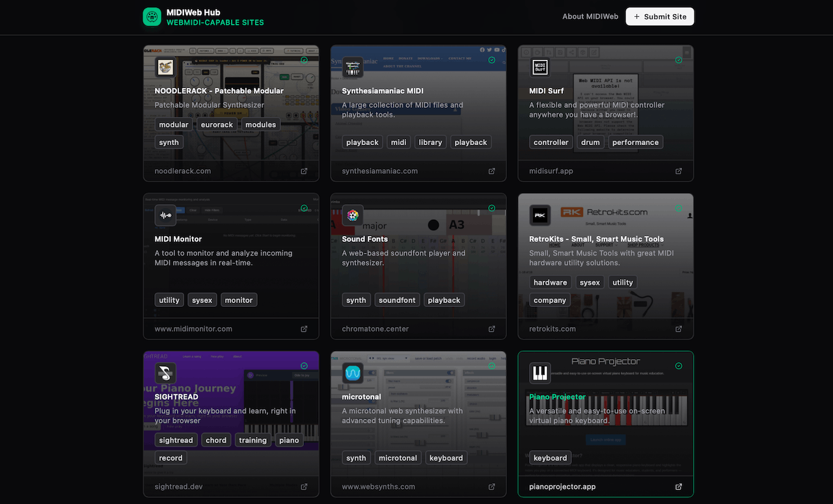Select the chord tag

tap(216, 440)
